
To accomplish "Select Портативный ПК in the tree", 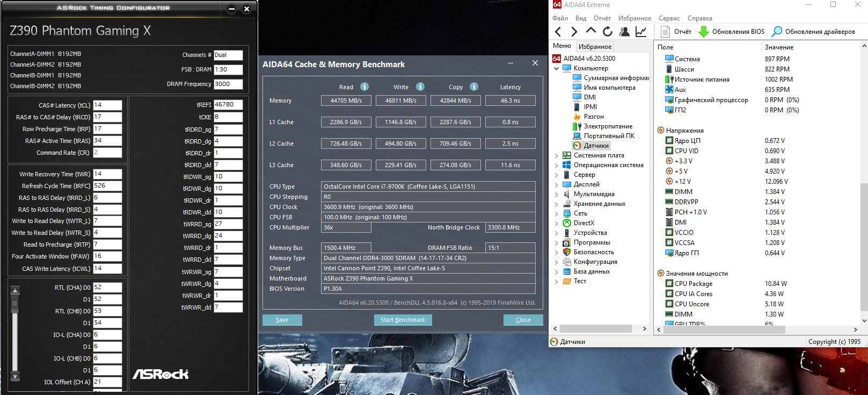I will coord(603,136).
